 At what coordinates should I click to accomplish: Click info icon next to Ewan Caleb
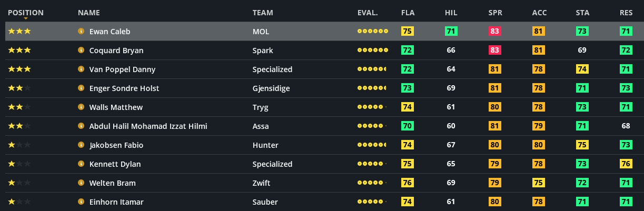tap(81, 32)
